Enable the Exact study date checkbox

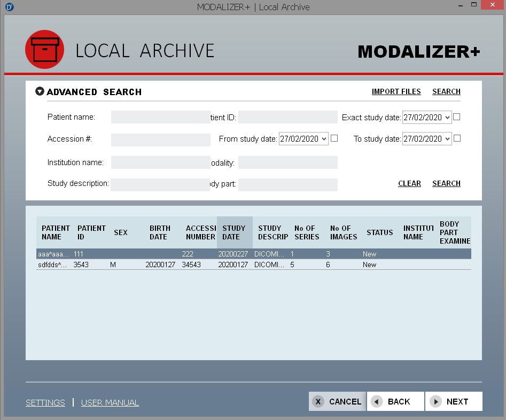pos(457,117)
